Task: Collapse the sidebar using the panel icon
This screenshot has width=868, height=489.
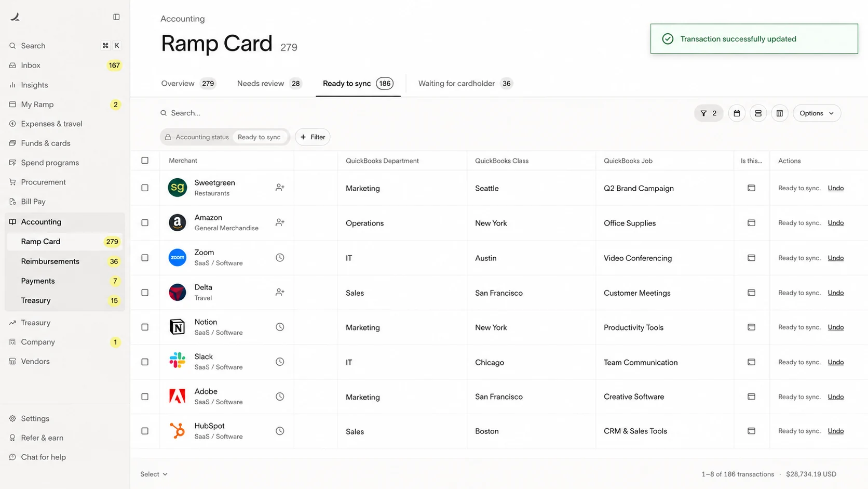Action: pyautogui.click(x=116, y=17)
